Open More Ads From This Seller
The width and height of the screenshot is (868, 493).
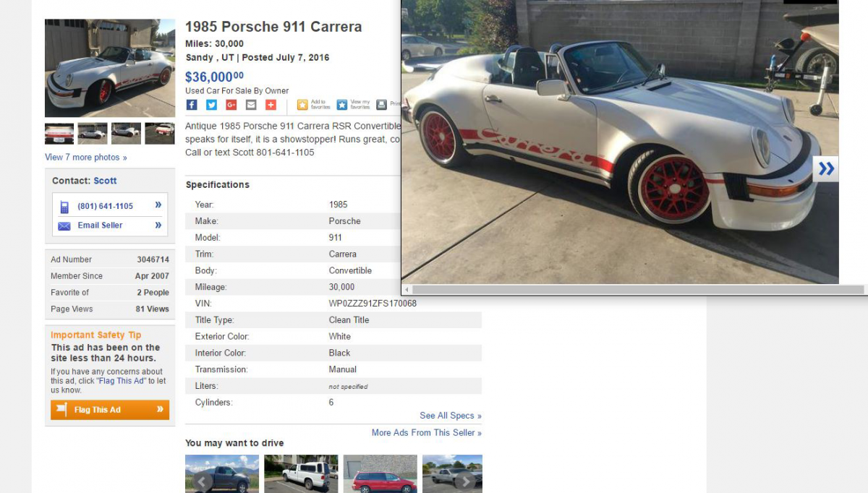coord(427,433)
